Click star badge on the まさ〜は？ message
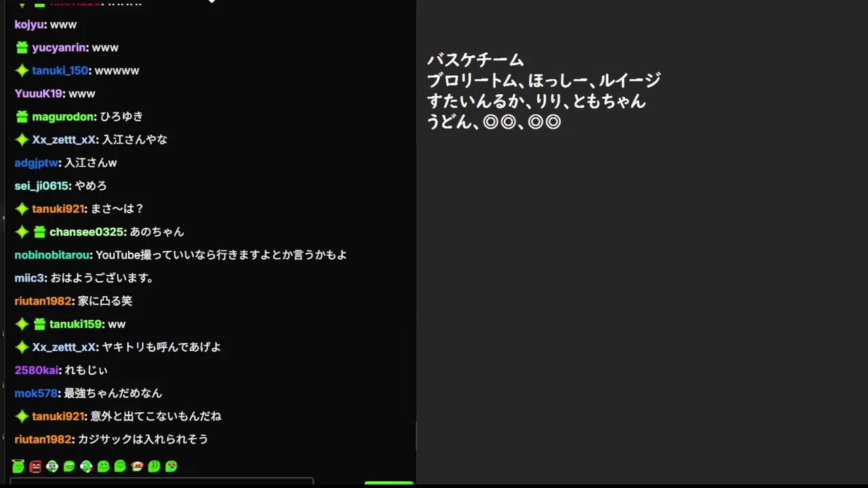Image resolution: width=868 pixels, height=488 pixels. [x=22, y=209]
